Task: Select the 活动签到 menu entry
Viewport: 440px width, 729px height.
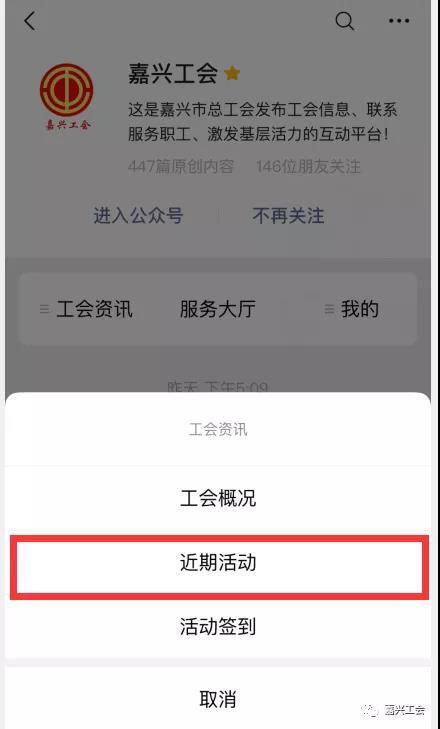Action: [218, 627]
